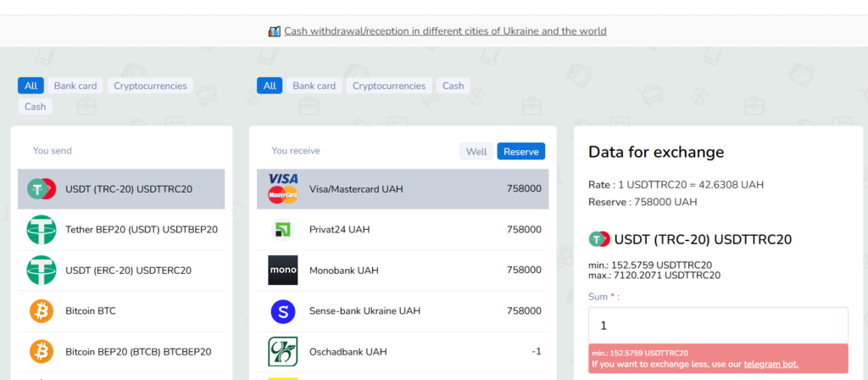868x380 pixels.
Task: Choose Monobank UAH to receive
Action: coord(403,271)
